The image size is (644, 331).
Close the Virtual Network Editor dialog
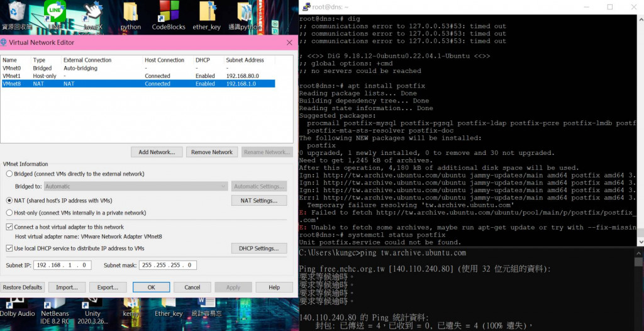click(289, 42)
